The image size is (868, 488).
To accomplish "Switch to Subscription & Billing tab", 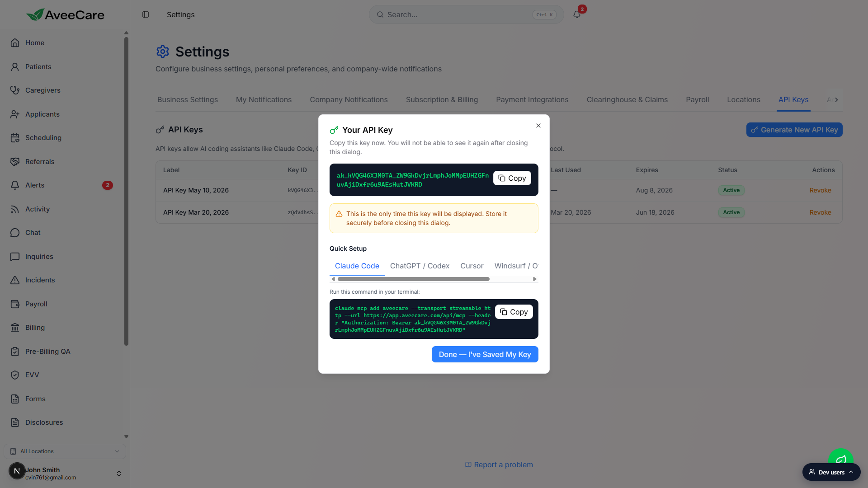I will (x=442, y=99).
